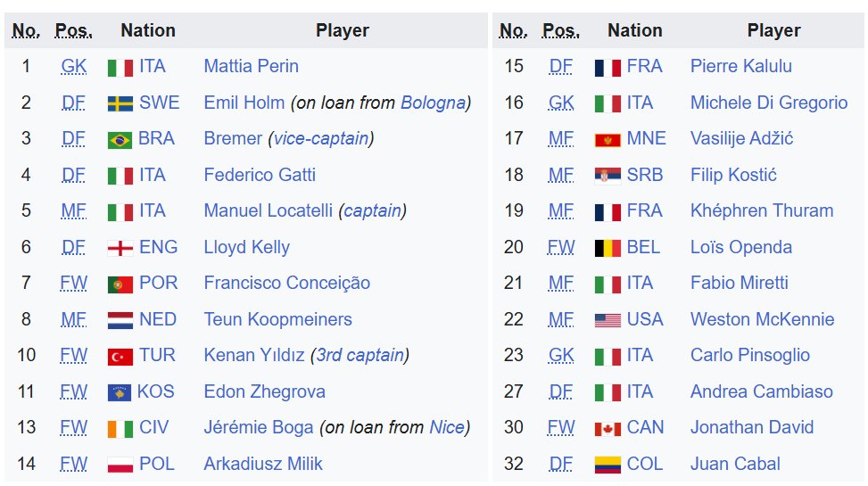Click the Swedish flag icon next to SWE
This screenshot has height=486, width=868.
[x=120, y=103]
